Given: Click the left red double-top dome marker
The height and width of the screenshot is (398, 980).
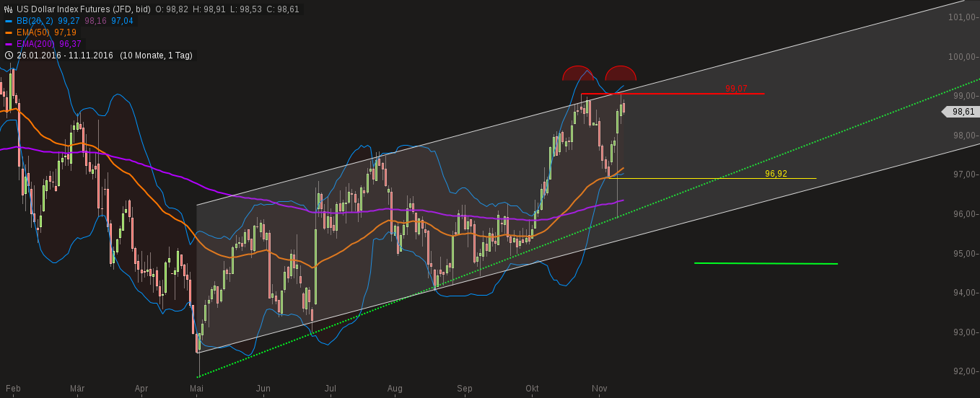Looking at the screenshot, I should click(579, 72).
